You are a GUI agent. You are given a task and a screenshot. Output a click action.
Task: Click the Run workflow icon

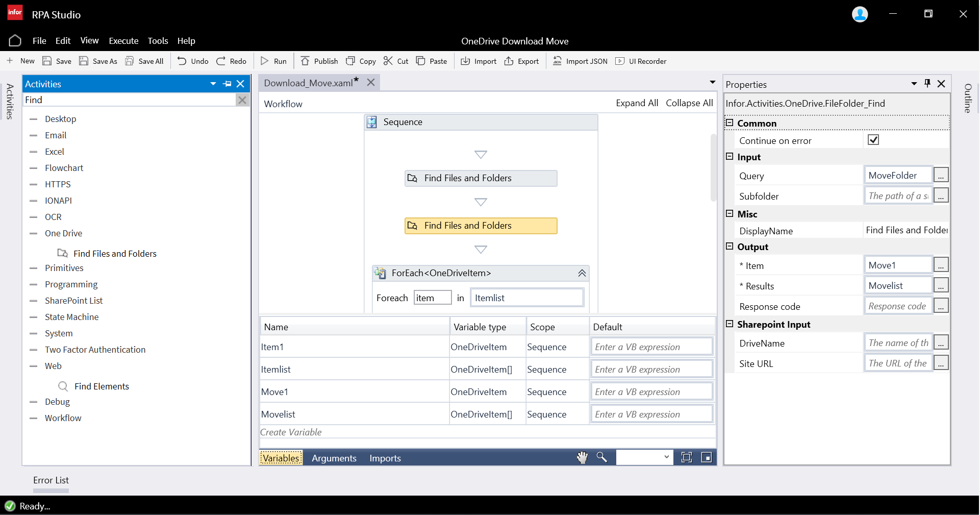click(x=265, y=61)
